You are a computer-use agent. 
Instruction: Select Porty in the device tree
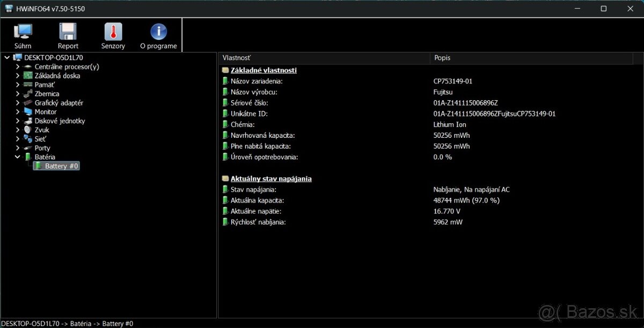pos(42,148)
